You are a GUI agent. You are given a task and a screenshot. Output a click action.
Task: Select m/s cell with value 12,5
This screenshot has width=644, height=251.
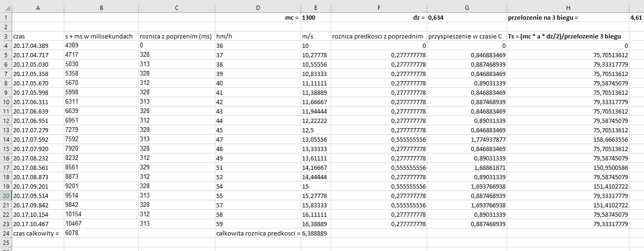pyautogui.click(x=316, y=130)
